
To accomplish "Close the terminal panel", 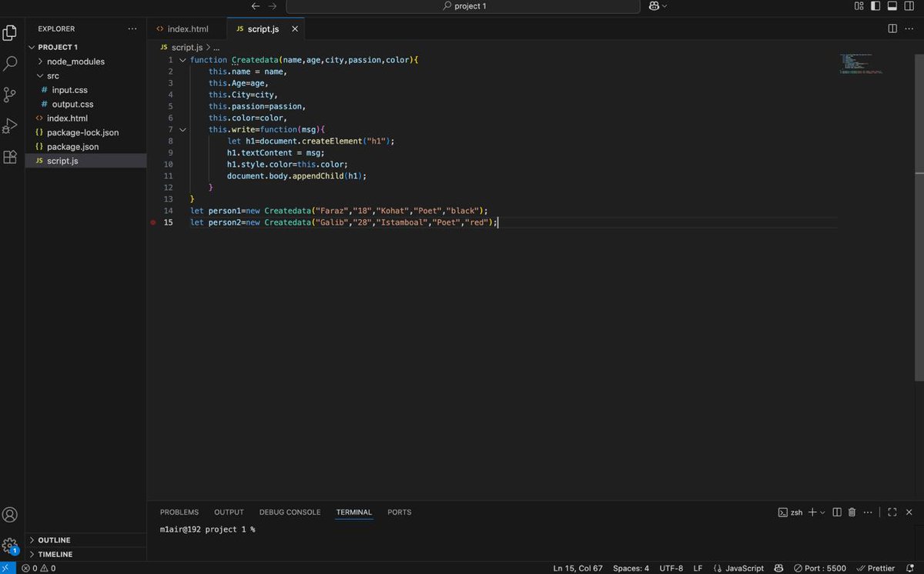I will (x=909, y=512).
